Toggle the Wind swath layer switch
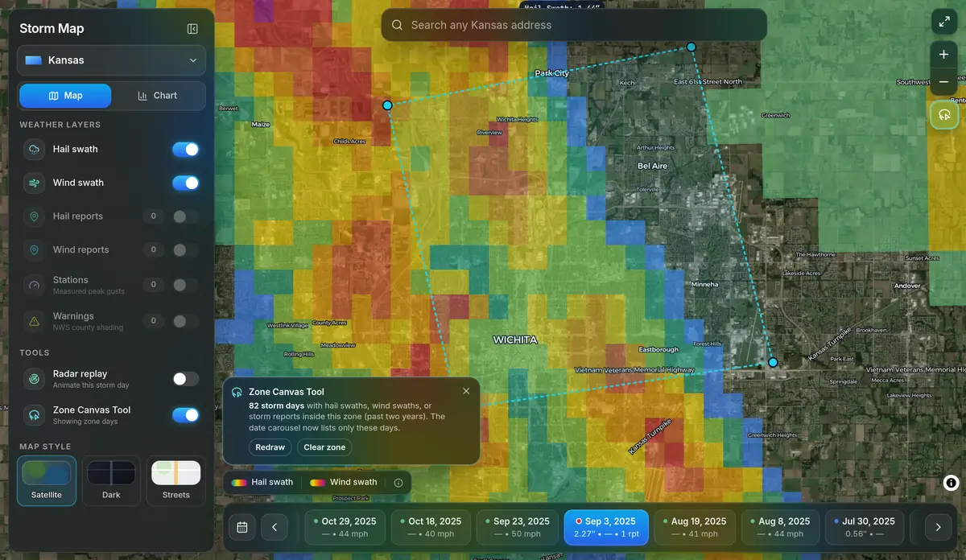966x560 pixels. click(185, 183)
